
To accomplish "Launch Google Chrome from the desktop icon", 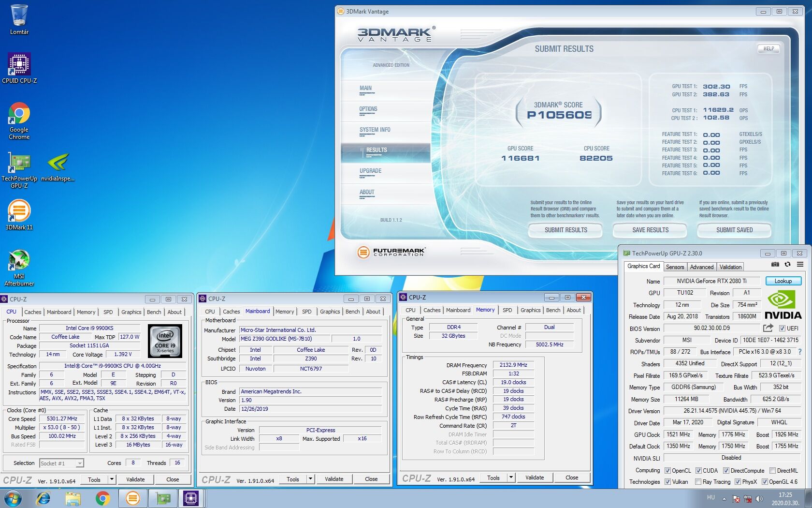I will (x=19, y=121).
